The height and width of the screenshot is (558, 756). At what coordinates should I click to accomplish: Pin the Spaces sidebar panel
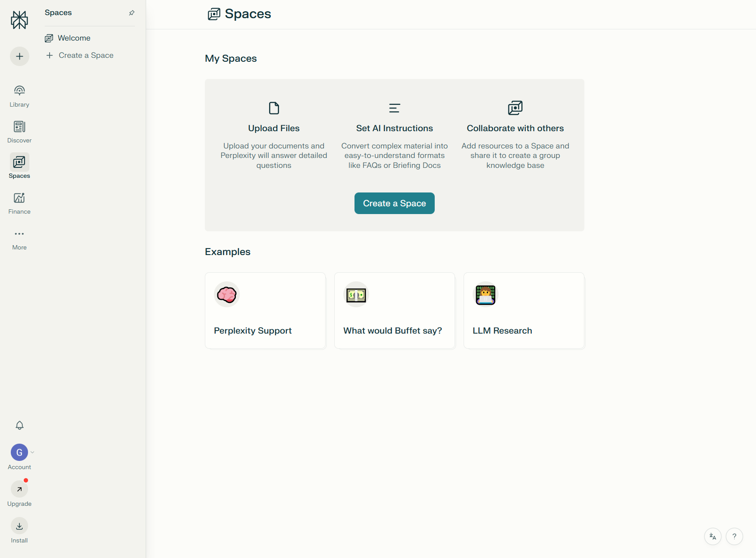tap(132, 13)
